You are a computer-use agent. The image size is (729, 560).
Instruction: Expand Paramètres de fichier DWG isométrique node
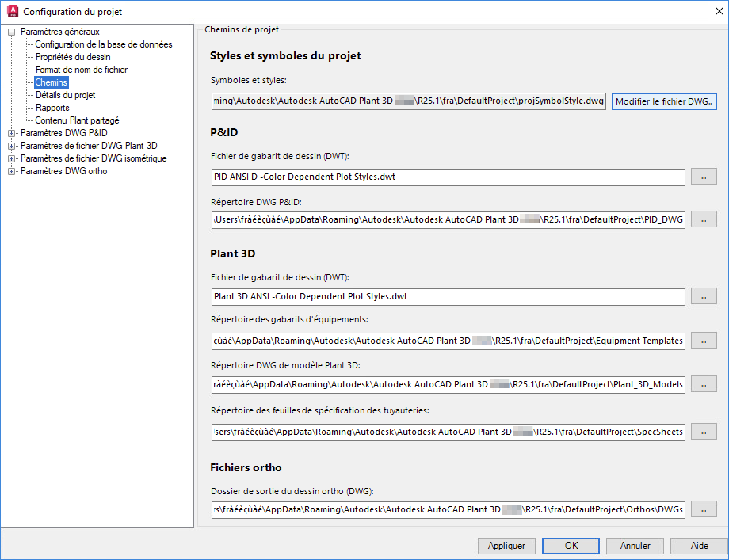coord(12,158)
